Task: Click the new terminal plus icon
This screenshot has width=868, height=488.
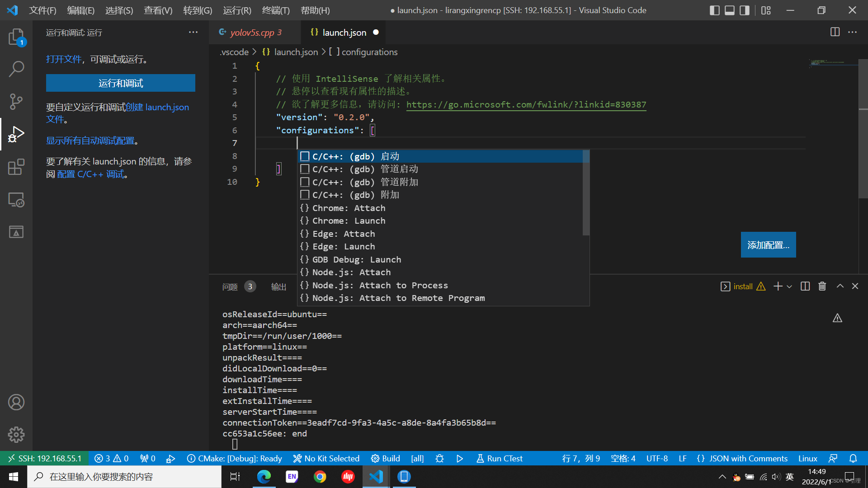Action: pos(778,286)
